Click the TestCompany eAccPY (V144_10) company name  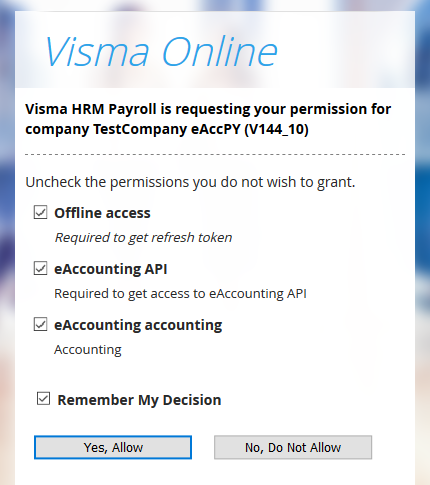201,129
